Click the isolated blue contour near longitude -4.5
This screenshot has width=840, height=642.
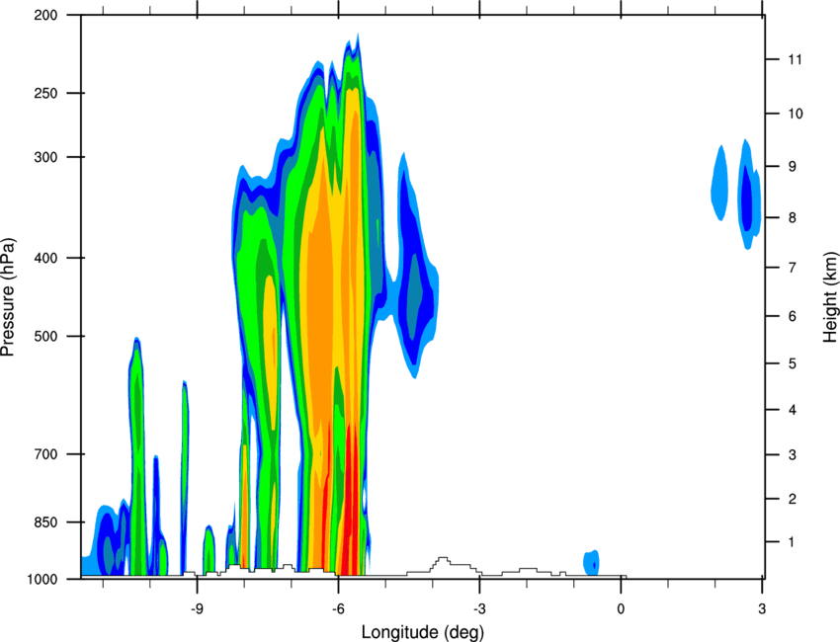click(x=417, y=268)
